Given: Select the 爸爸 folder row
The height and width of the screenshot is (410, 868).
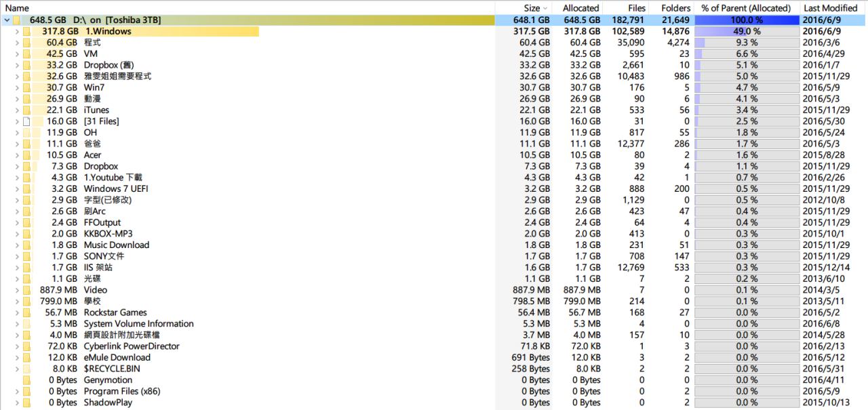Looking at the screenshot, I should click(x=434, y=144).
